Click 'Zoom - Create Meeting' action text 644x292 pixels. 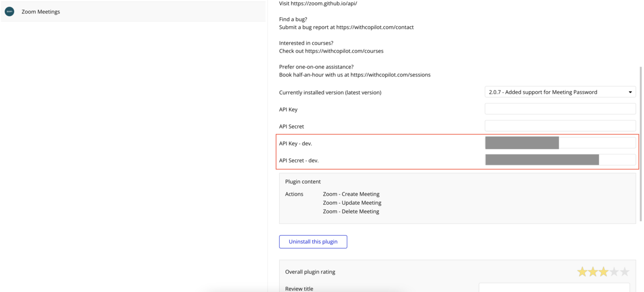pos(351,194)
